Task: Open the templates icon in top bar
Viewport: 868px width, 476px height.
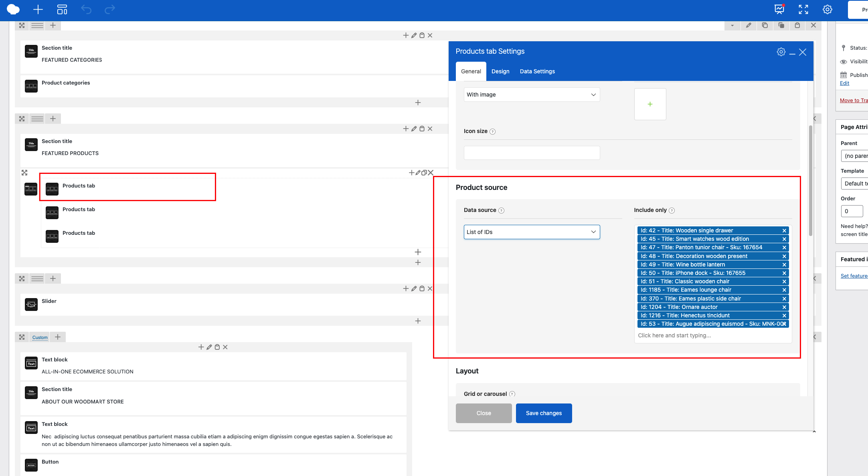Action: (62, 9)
